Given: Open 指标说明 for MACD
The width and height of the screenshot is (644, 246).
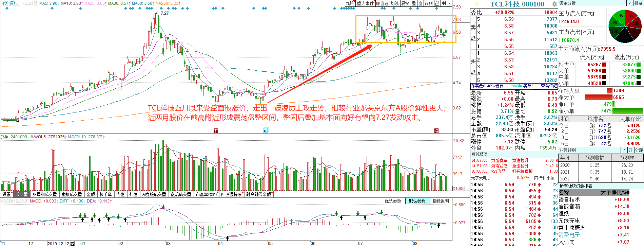Looking at the screenshot, I should point(441,201).
